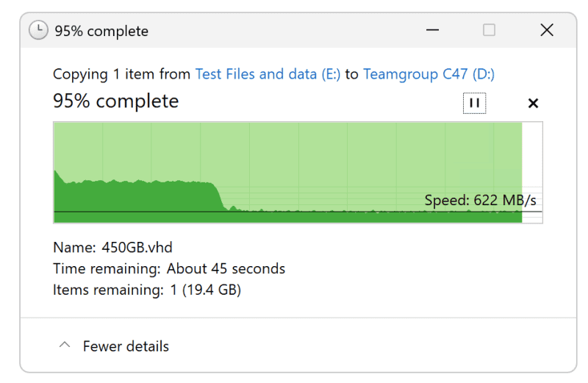Open the Test Files and data (E:) source link

[x=268, y=74]
